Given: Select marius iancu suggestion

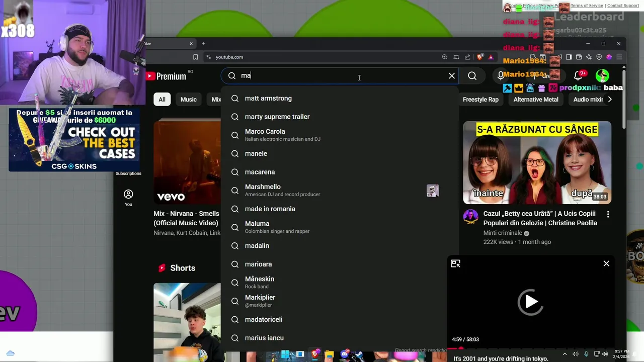Looking at the screenshot, I should (340, 338).
